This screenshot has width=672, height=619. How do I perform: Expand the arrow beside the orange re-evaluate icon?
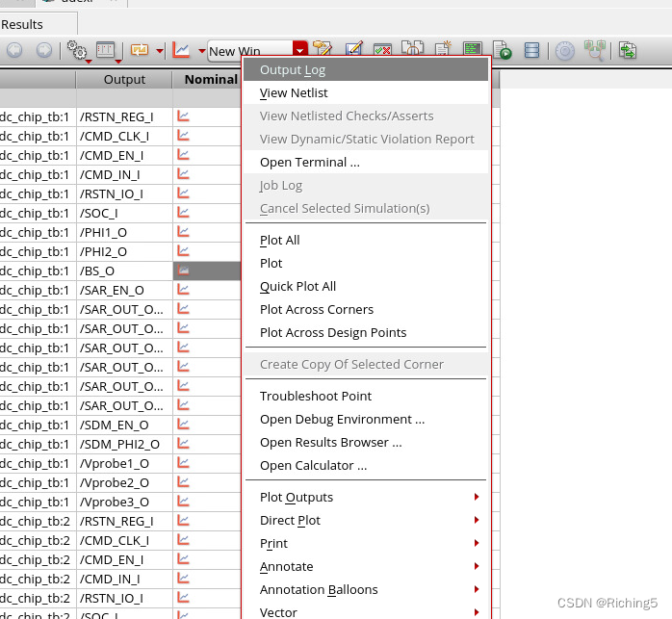pyautogui.click(x=160, y=51)
